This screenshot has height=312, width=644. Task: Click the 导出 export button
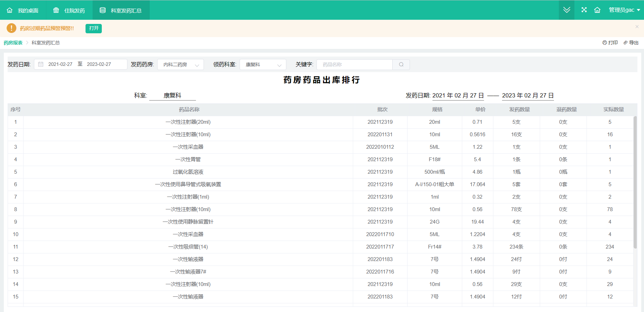click(631, 43)
